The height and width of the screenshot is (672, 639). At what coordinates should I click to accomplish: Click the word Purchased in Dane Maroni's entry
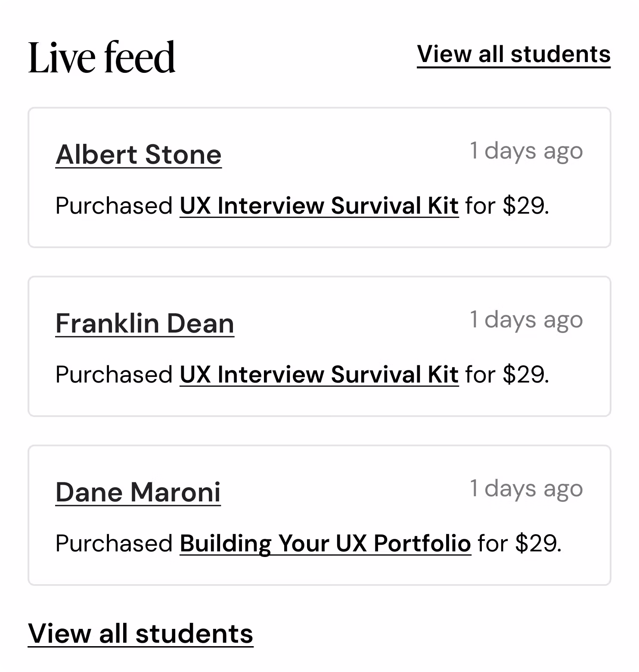pyautogui.click(x=114, y=543)
